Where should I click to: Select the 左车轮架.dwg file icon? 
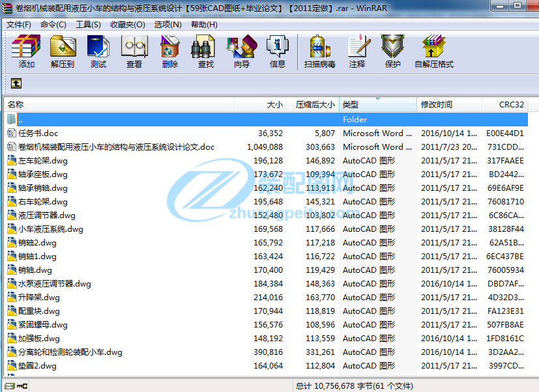pos(12,160)
